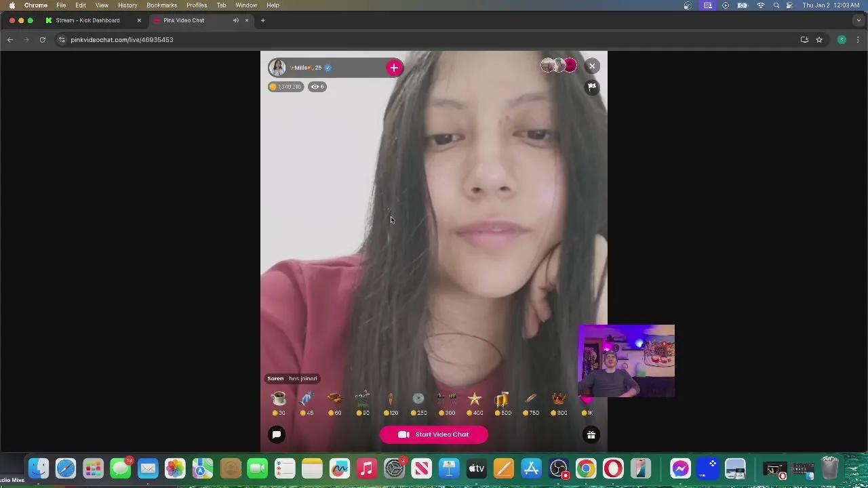Send the crown gift for 800 coins

558,399
